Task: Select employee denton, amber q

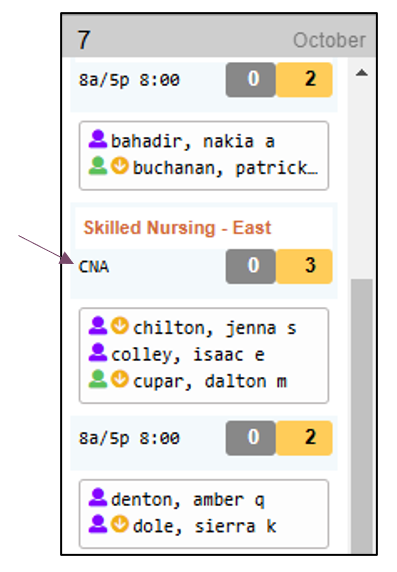Action: [x=188, y=499]
